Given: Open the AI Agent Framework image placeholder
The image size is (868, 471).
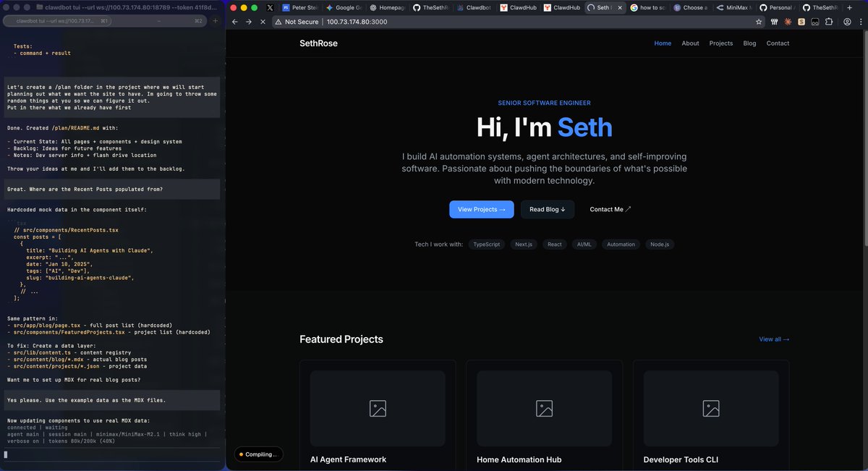Looking at the screenshot, I should click(378, 408).
